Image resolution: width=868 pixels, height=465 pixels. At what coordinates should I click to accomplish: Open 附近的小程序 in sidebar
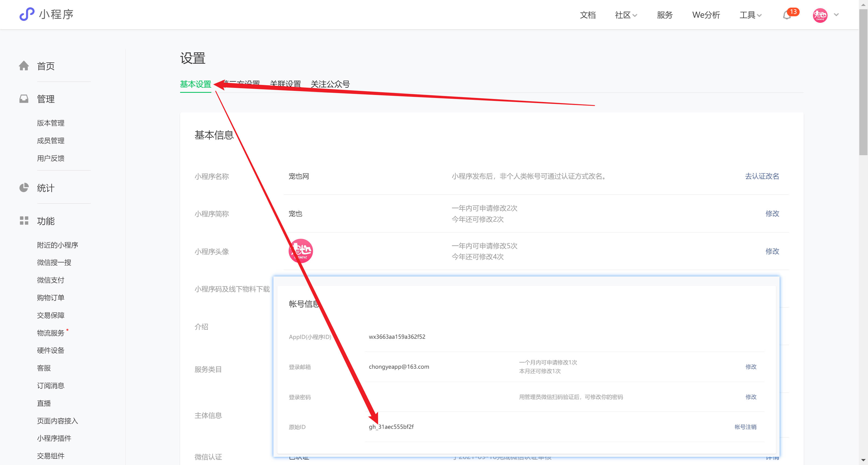click(x=58, y=245)
